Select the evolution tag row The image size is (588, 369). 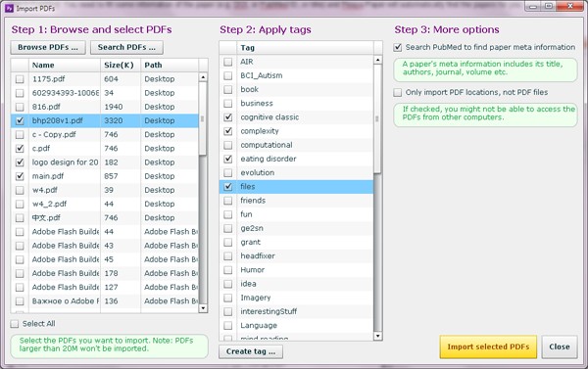[x=296, y=172]
